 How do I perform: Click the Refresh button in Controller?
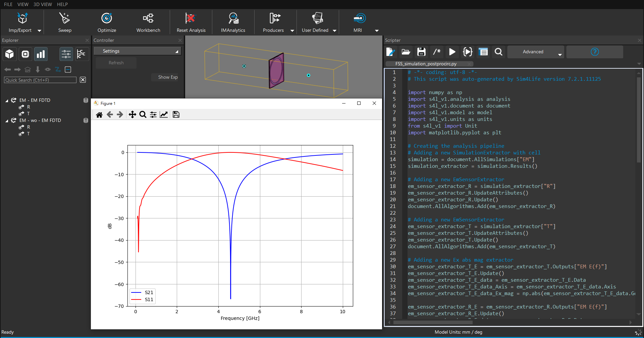pyautogui.click(x=116, y=63)
